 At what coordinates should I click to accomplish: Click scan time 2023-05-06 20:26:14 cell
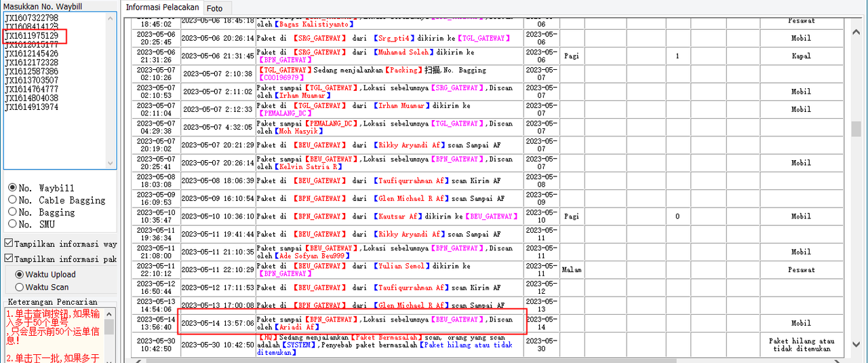click(218, 38)
